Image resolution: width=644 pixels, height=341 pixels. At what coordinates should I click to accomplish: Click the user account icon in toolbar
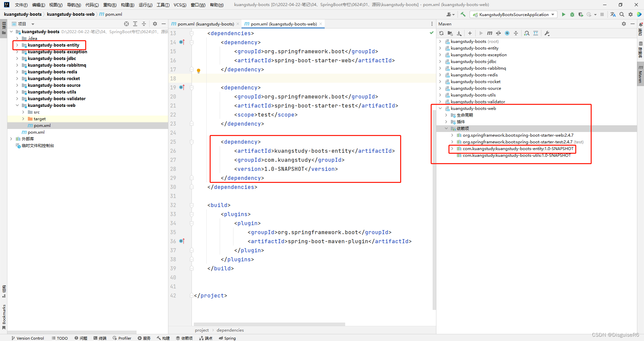(450, 14)
